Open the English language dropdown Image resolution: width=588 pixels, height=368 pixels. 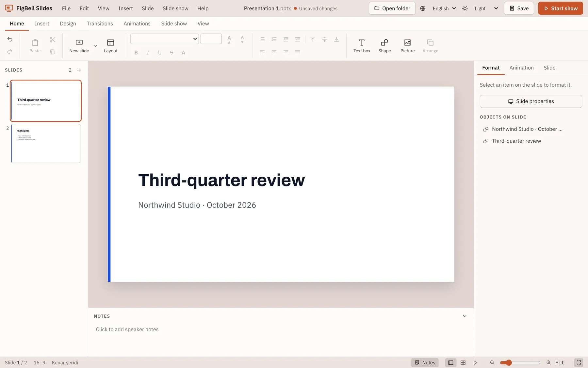(444, 9)
